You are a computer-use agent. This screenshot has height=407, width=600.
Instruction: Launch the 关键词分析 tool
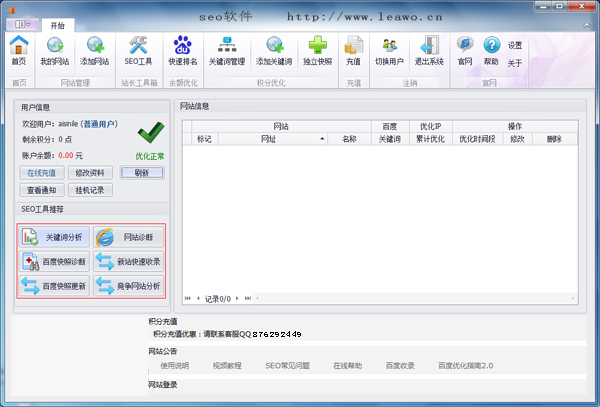click(54, 237)
